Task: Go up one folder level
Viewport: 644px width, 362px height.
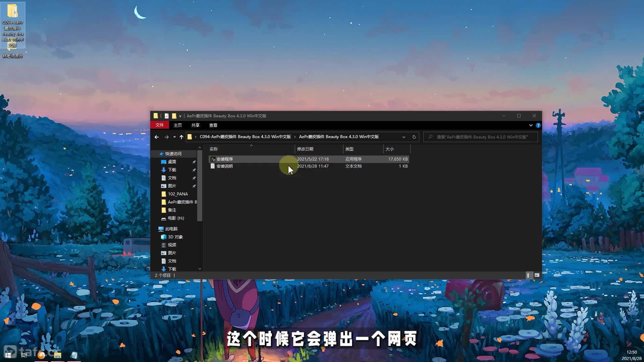Action: [181, 137]
